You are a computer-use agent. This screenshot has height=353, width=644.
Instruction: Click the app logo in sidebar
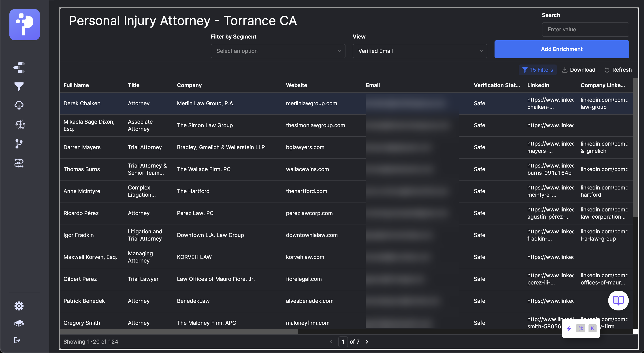point(24,24)
